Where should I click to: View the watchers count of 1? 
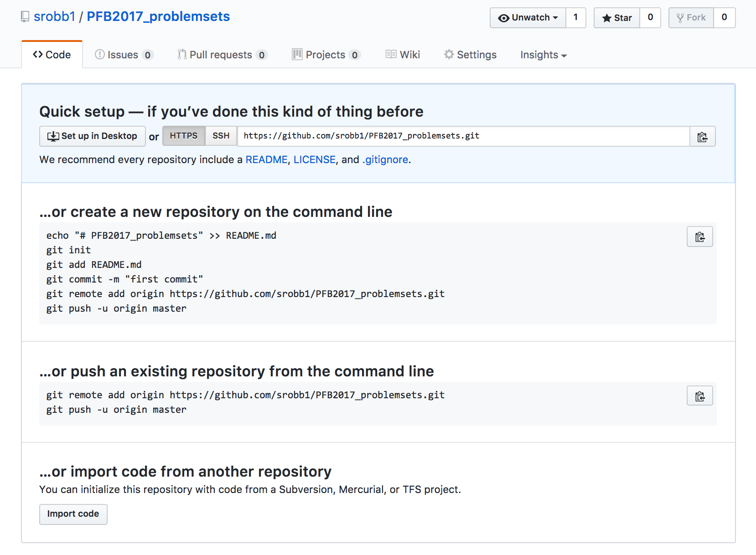point(576,18)
